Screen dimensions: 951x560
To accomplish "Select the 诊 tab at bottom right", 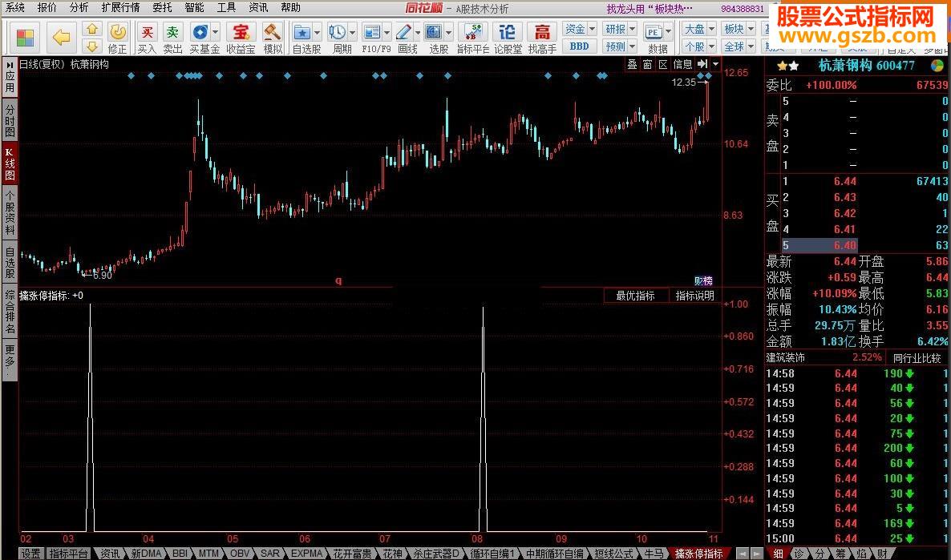I will (799, 554).
